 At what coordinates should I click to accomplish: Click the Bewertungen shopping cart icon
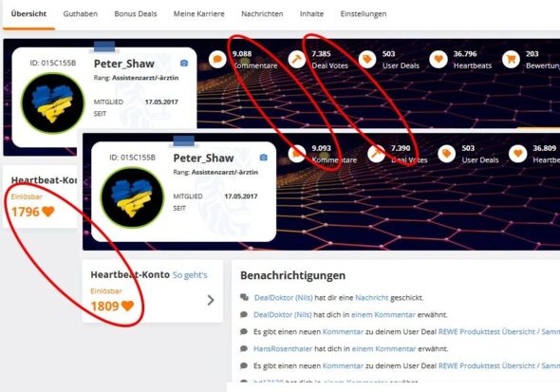[511, 59]
